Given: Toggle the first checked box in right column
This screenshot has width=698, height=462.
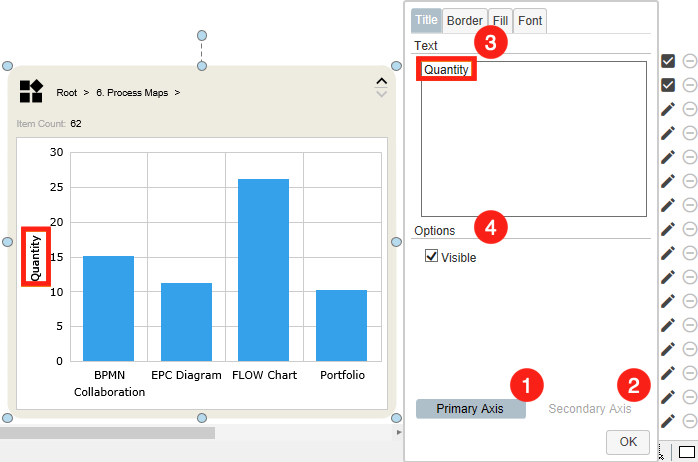Looking at the screenshot, I should pyautogui.click(x=668, y=61).
